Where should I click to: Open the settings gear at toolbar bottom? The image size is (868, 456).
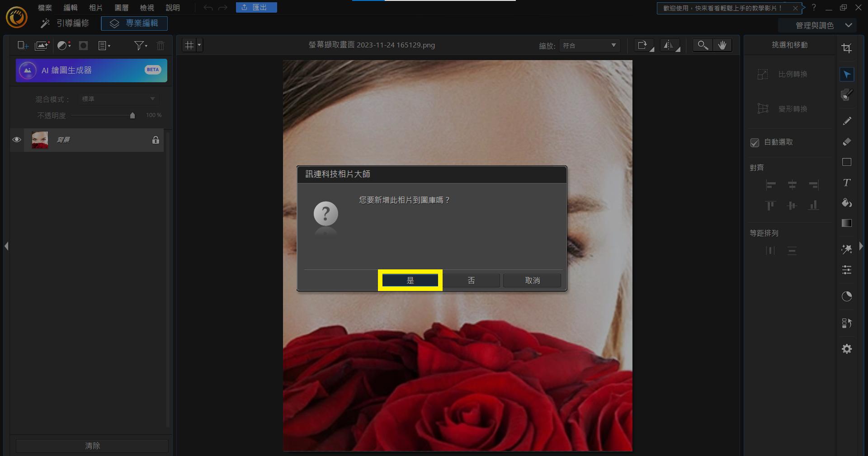[x=847, y=349]
